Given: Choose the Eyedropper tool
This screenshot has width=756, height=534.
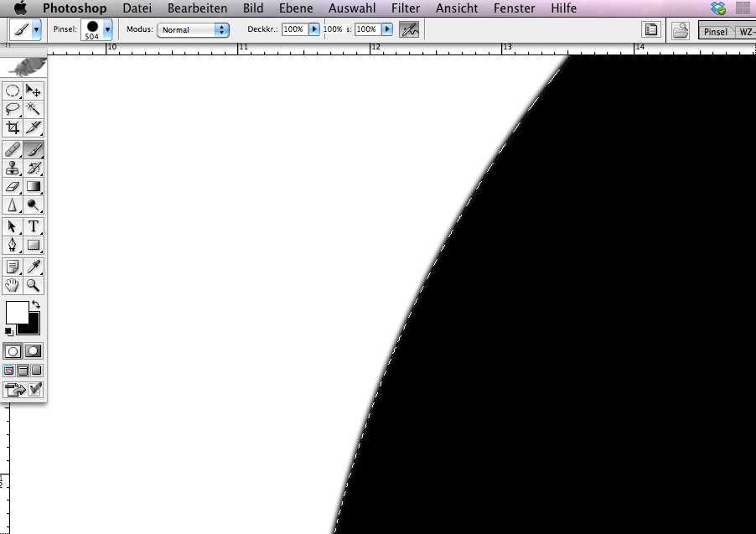Looking at the screenshot, I should click(x=34, y=267).
